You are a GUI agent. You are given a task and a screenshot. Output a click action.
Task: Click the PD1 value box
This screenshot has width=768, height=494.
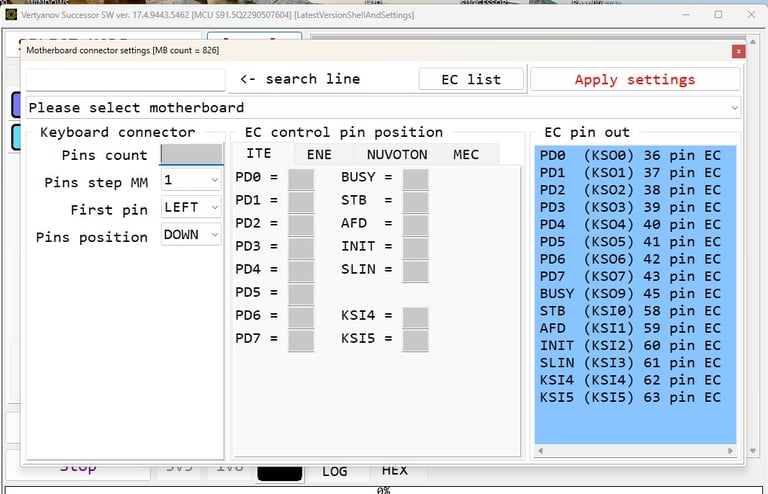pos(301,202)
